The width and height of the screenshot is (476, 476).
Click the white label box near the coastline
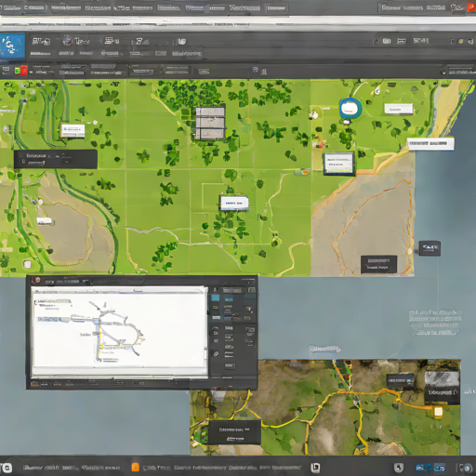pyautogui.click(x=430, y=144)
